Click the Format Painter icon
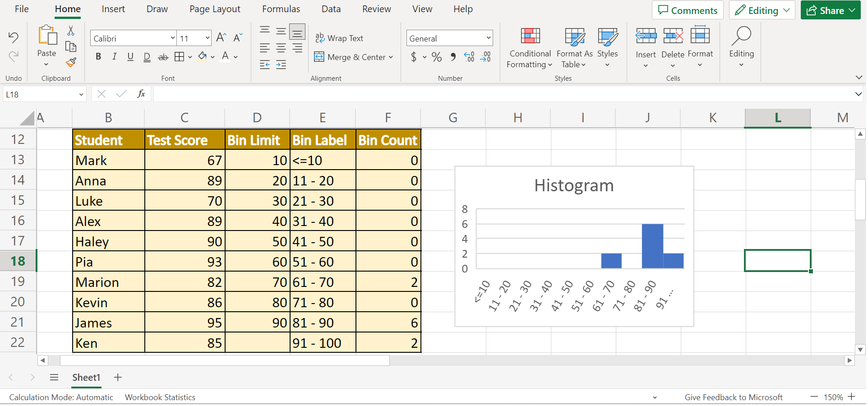The width and height of the screenshot is (868, 406). 71,62
